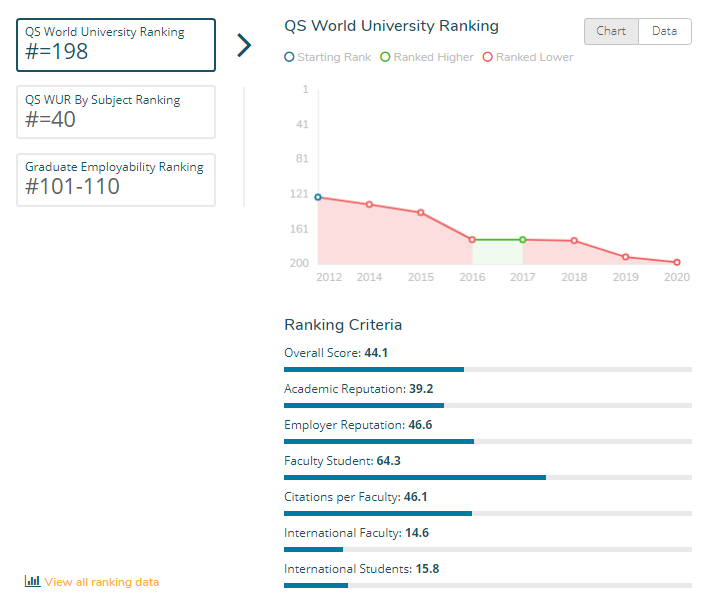
Task: Click the Overall Score progress bar
Action: coord(488,370)
